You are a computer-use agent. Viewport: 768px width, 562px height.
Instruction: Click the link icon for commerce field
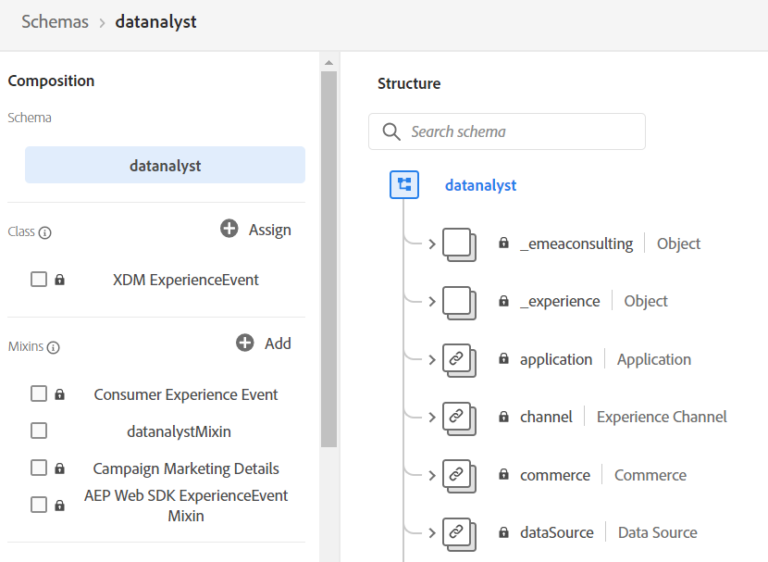pyautogui.click(x=457, y=475)
